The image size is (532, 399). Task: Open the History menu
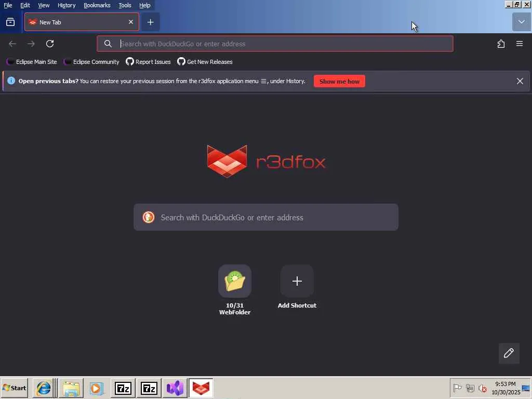click(66, 5)
